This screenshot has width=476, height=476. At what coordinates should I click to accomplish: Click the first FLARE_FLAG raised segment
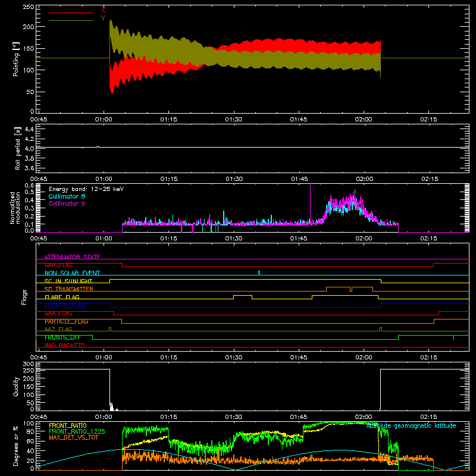[x=243, y=295]
